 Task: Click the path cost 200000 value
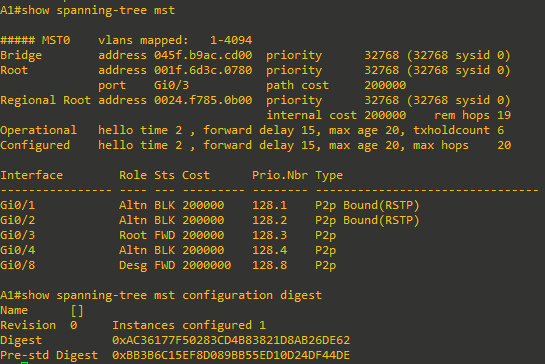point(385,85)
